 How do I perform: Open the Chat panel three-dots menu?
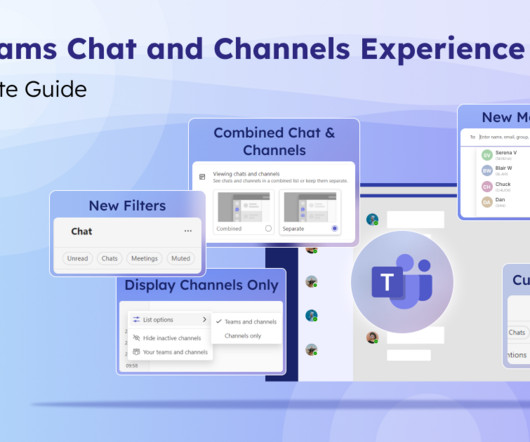click(x=188, y=231)
